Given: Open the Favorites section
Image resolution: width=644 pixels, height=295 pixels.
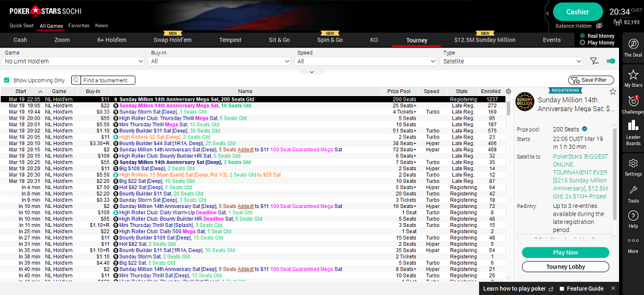Looking at the screenshot, I should point(79,26).
